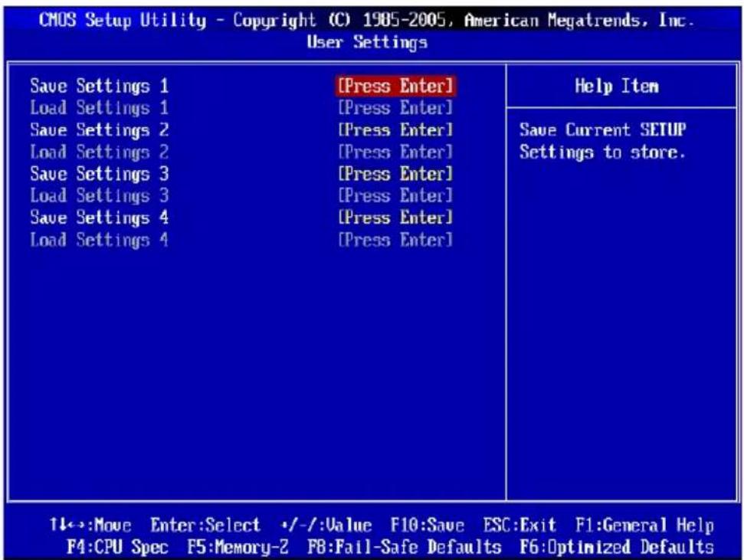Select the Save Settings 3 menu entry
The width and height of the screenshot is (744, 560).
(99, 174)
